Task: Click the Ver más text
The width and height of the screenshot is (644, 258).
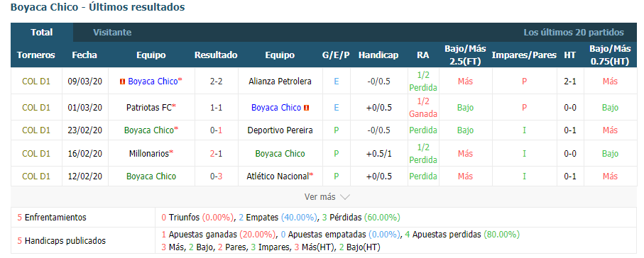Action: (320, 197)
